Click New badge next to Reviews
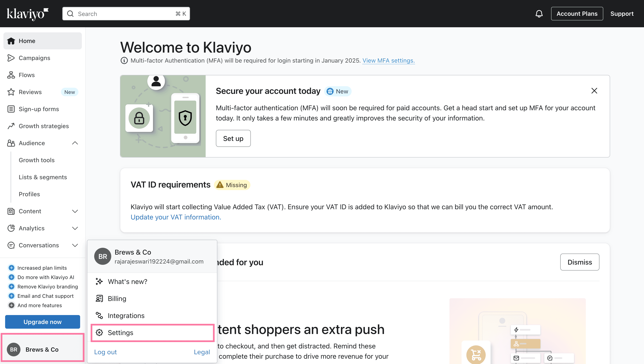 pyautogui.click(x=69, y=92)
